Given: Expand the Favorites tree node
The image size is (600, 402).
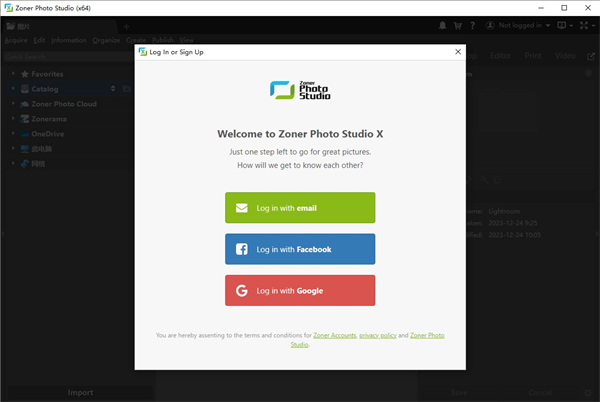Looking at the screenshot, I should point(13,73).
